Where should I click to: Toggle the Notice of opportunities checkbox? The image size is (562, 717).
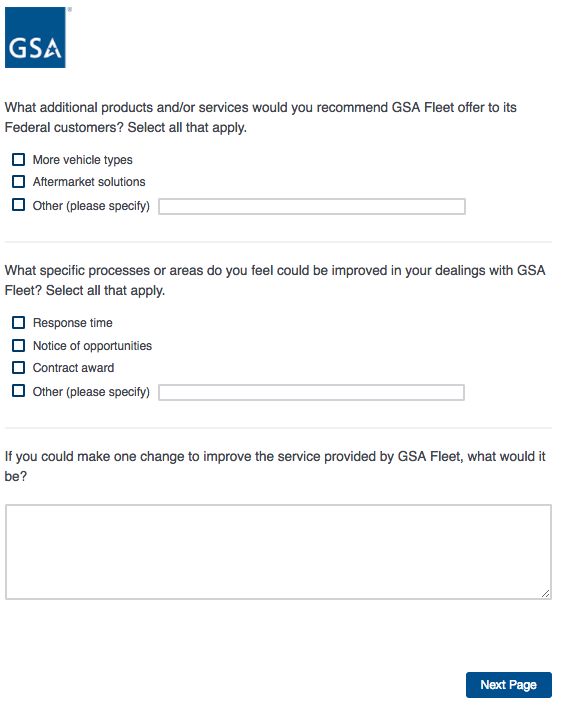coord(18,345)
